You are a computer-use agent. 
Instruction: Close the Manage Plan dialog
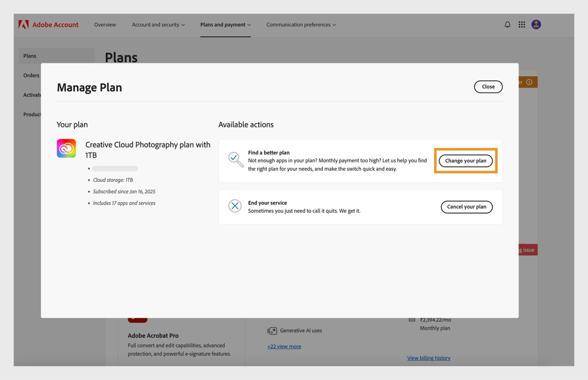tap(488, 87)
